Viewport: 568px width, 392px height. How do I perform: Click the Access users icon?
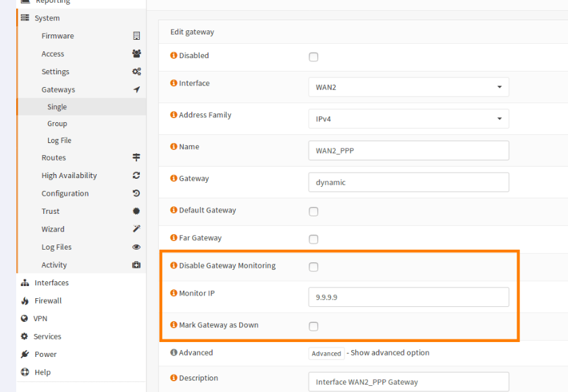click(136, 53)
